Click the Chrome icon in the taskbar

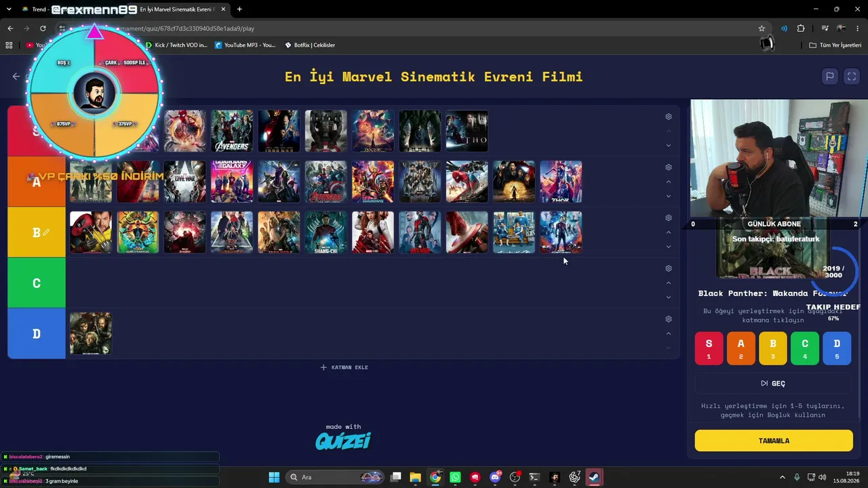click(435, 477)
